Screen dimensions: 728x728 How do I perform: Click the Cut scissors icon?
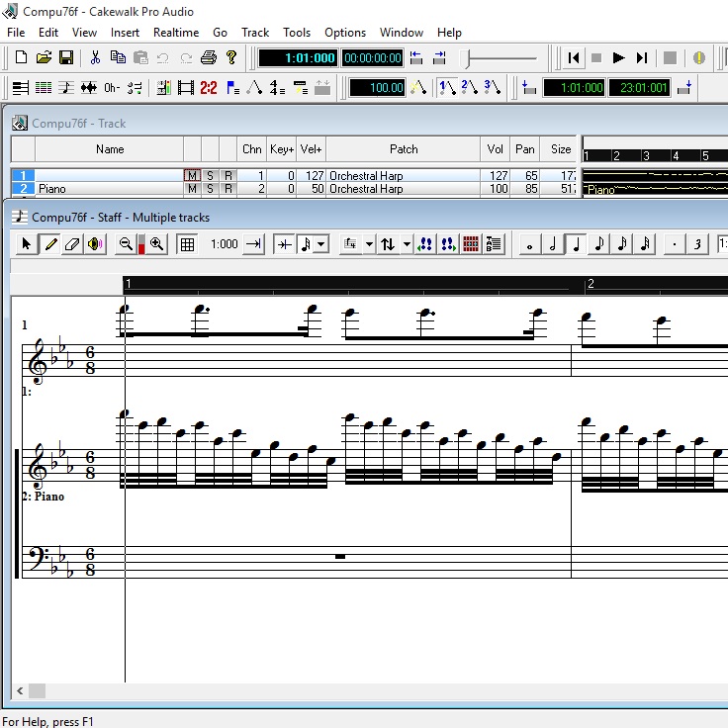click(x=95, y=57)
